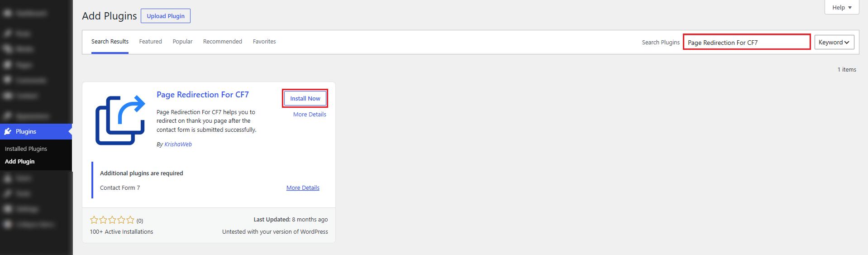Click the "Last Updated: 8 months ago" text

(291, 220)
